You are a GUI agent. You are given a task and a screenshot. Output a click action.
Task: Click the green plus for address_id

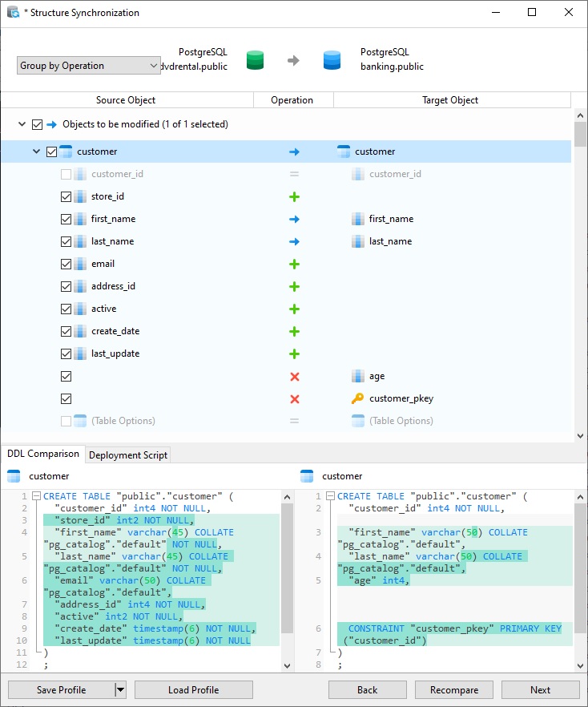294,287
